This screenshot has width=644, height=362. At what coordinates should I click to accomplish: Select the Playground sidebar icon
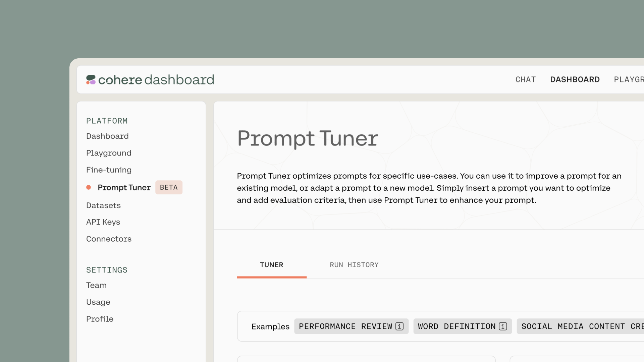click(x=108, y=153)
